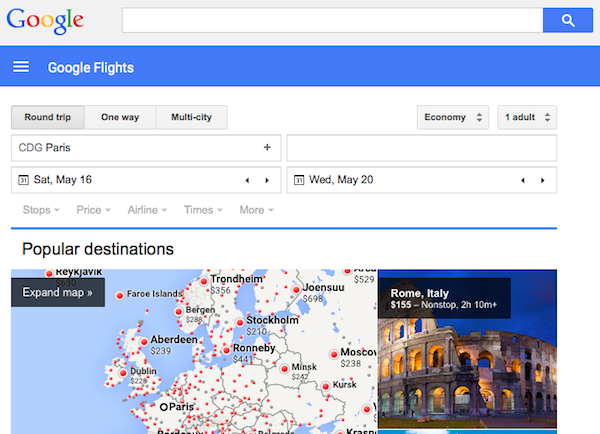Choose the Multi-city trip option

(191, 117)
